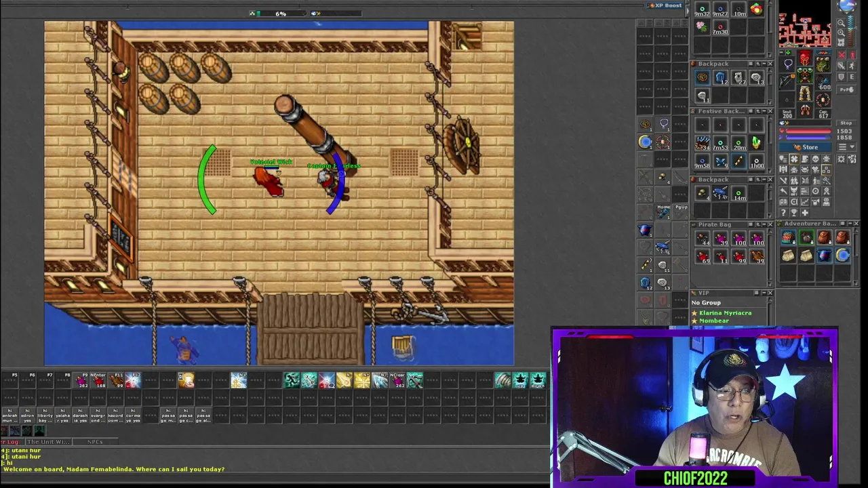The width and height of the screenshot is (868, 488).
Task: Click the hourglass action bar icon
Action: click(x=186, y=380)
